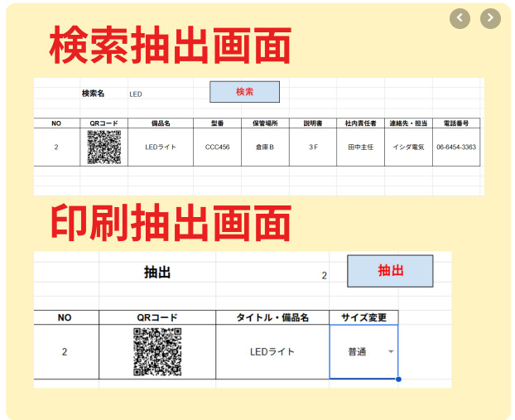Go to the previous slide arrow
This screenshot has height=420, width=515.
click(460, 18)
